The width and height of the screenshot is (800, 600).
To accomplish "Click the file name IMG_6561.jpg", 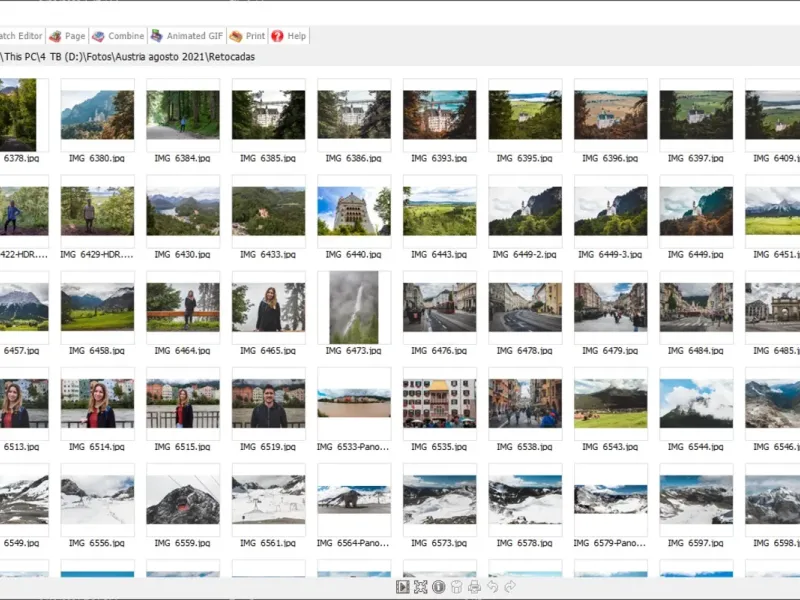I will coord(268,543).
